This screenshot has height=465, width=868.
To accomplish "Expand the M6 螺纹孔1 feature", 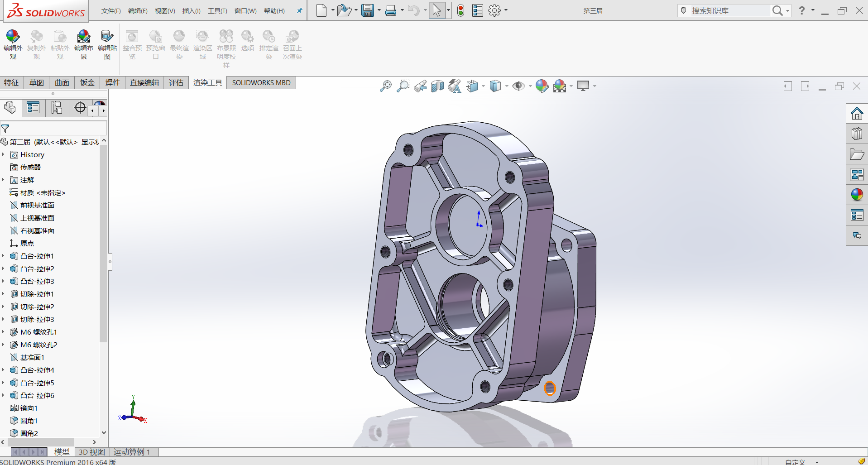I will [x=3, y=332].
